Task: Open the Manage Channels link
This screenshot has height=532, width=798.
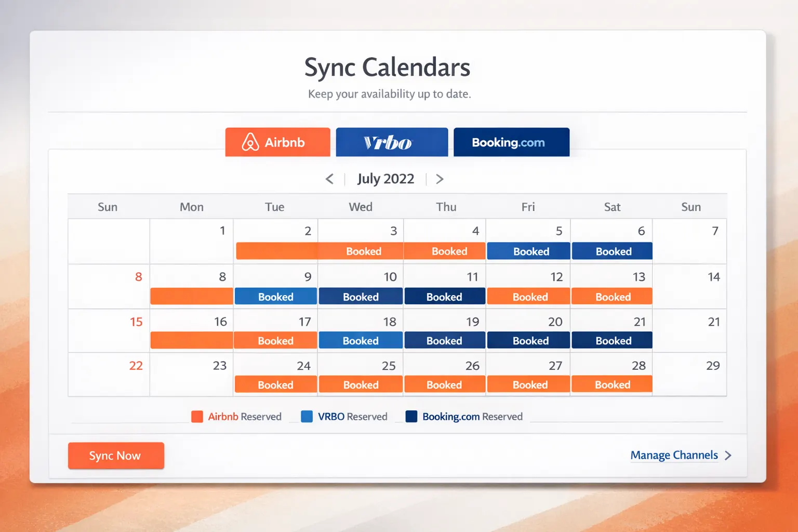Action: click(674, 456)
